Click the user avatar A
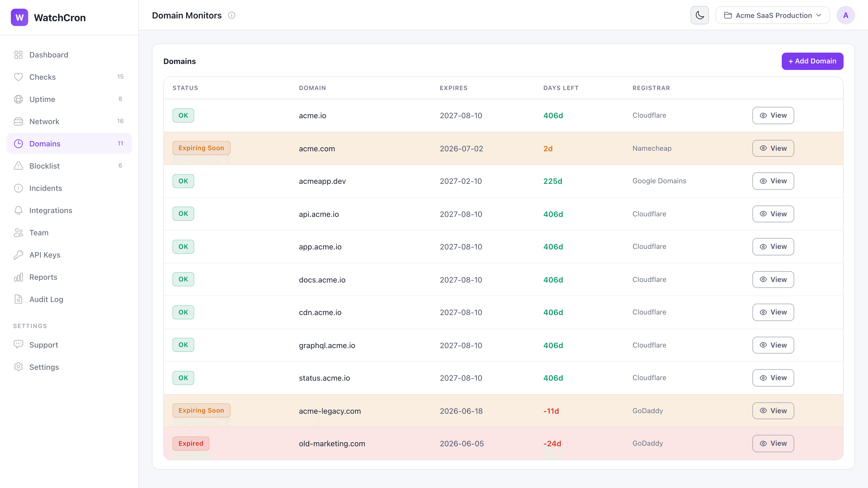The image size is (868, 488). point(845,15)
